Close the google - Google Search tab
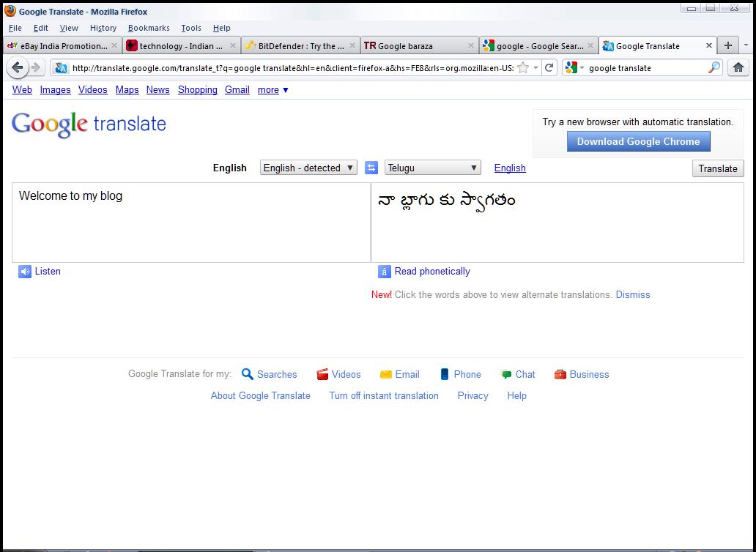The image size is (756, 552). pos(590,45)
